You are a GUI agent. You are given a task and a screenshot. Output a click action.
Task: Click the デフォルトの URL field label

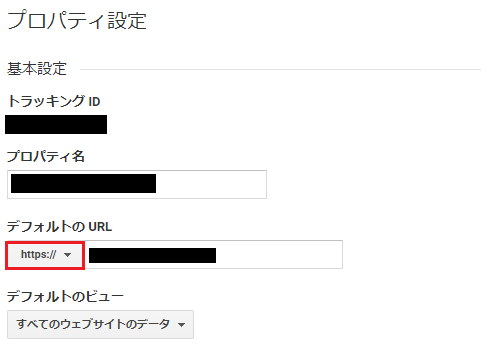60,227
